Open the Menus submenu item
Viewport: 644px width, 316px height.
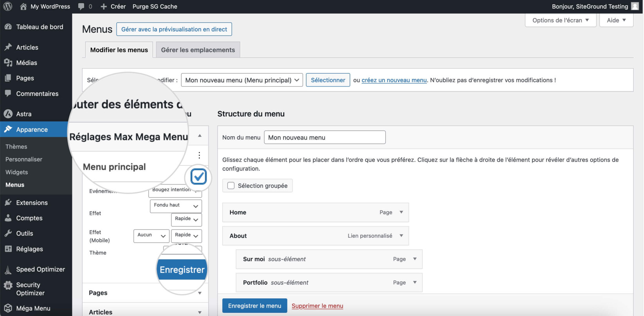tap(15, 185)
